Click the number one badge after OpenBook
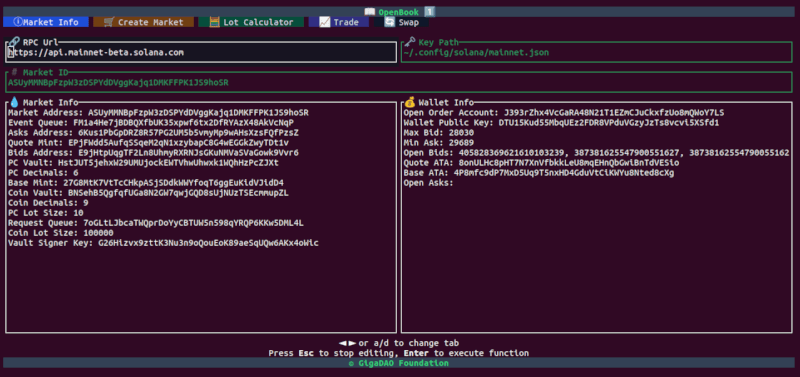The width and height of the screenshot is (800, 377). [x=430, y=12]
